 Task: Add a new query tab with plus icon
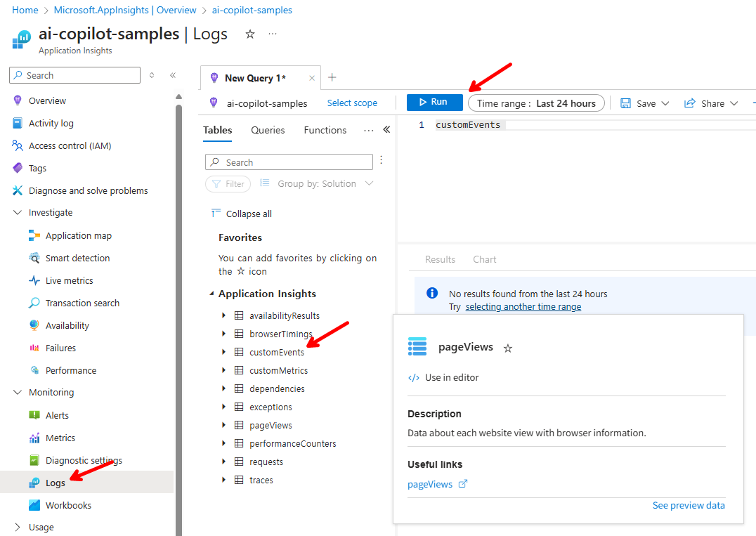pyautogui.click(x=332, y=77)
